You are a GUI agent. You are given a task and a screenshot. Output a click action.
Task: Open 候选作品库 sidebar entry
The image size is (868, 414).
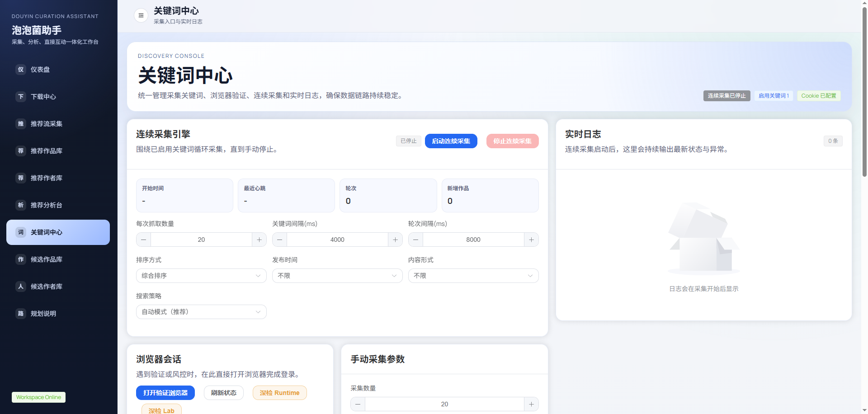coord(58,259)
